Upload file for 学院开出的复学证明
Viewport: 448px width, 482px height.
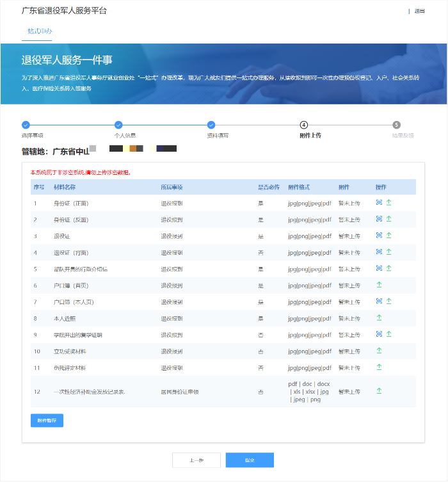point(388,334)
